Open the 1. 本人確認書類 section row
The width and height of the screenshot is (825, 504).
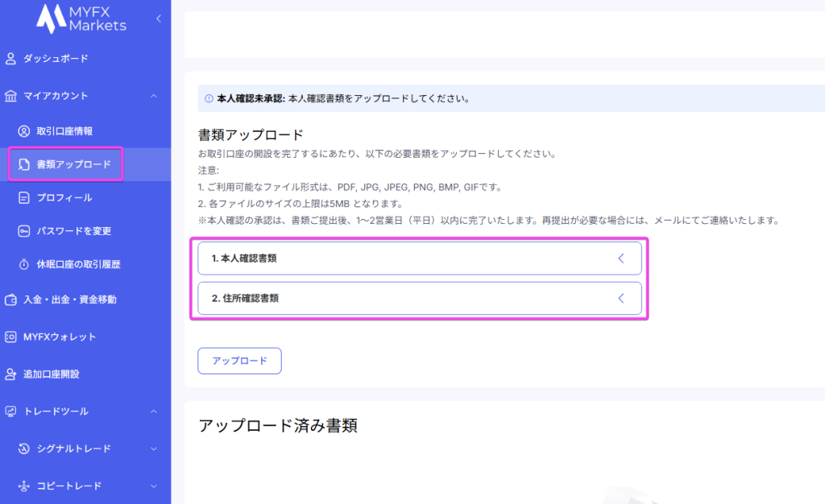point(419,258)
